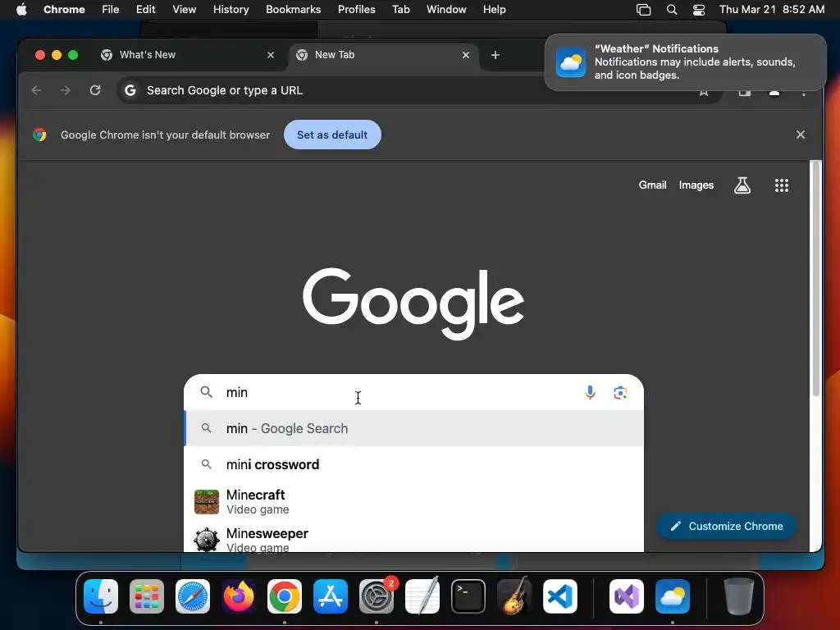Open the Images link
This screenshot has width=840, height=630.
click(x=696, y=185)
